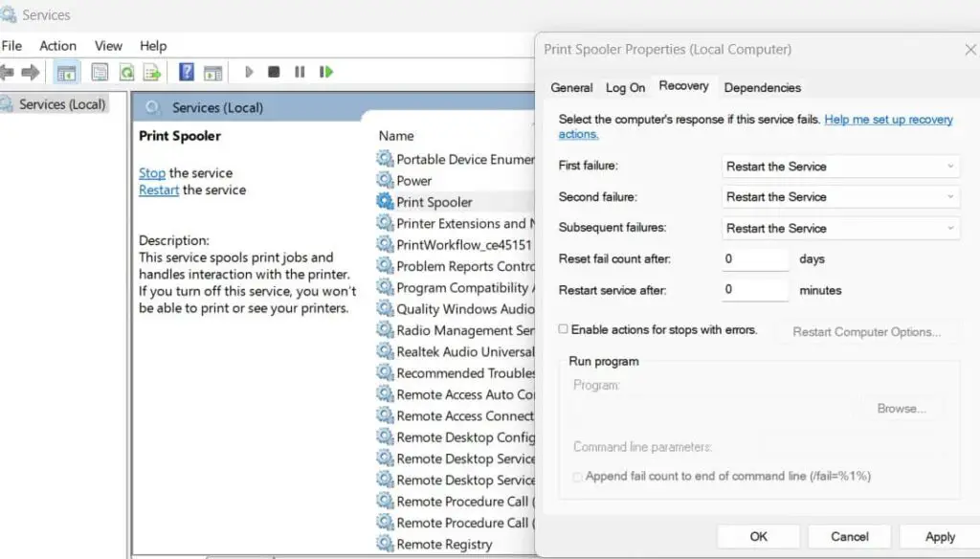
Task: Start the service using the play toolbar icon
Action: pyautogui.click(x=251, y=71)
